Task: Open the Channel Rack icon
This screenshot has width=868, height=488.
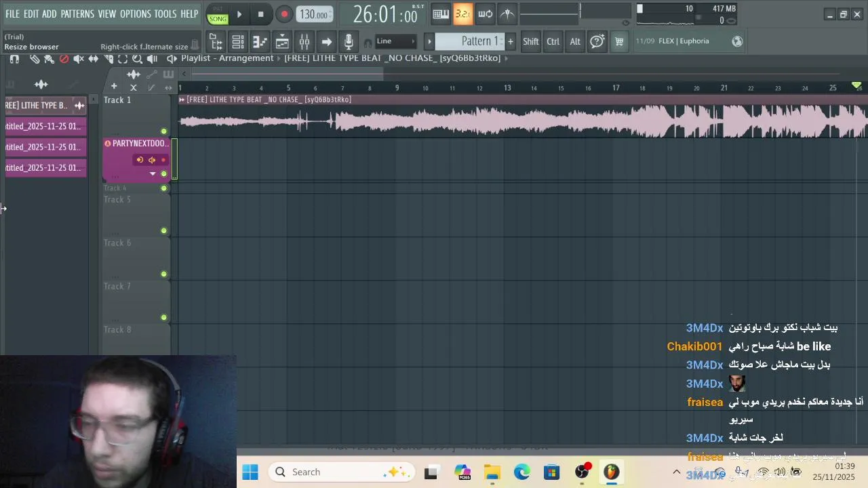Action: coord(238,42)
